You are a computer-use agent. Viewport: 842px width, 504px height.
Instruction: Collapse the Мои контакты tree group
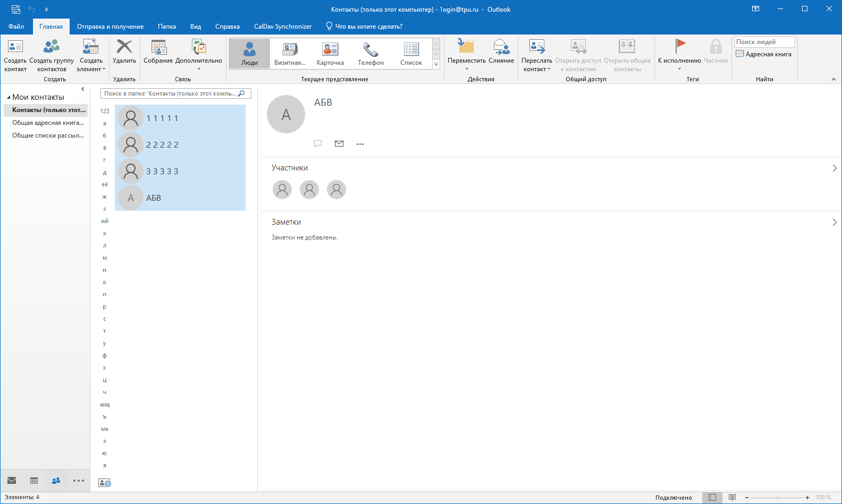[x=9, y=98]
